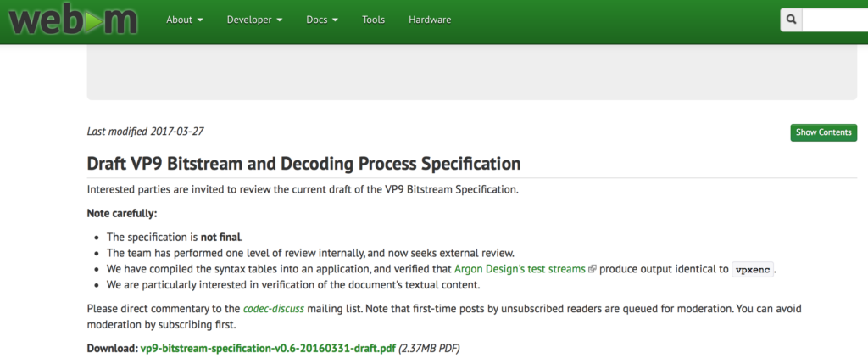Click the 'Download:' label
The image size is (868, 364).
(x=113, y=349)
